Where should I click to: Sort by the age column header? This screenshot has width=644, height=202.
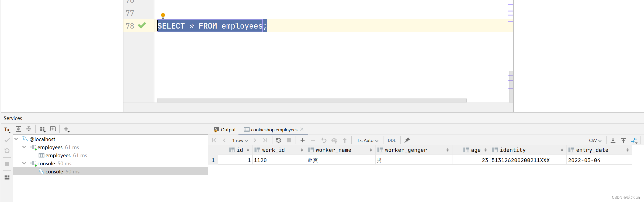point(471,150)
